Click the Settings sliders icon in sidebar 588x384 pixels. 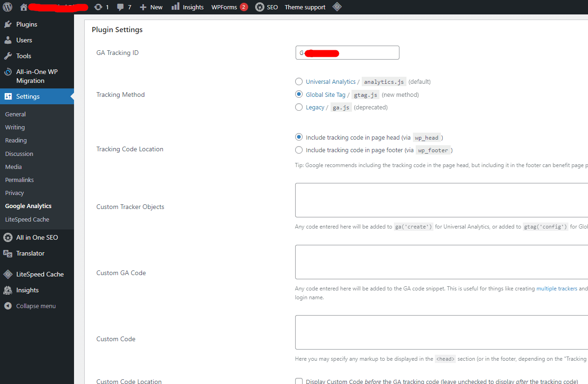pyautogui.click(x=8, y=96)
